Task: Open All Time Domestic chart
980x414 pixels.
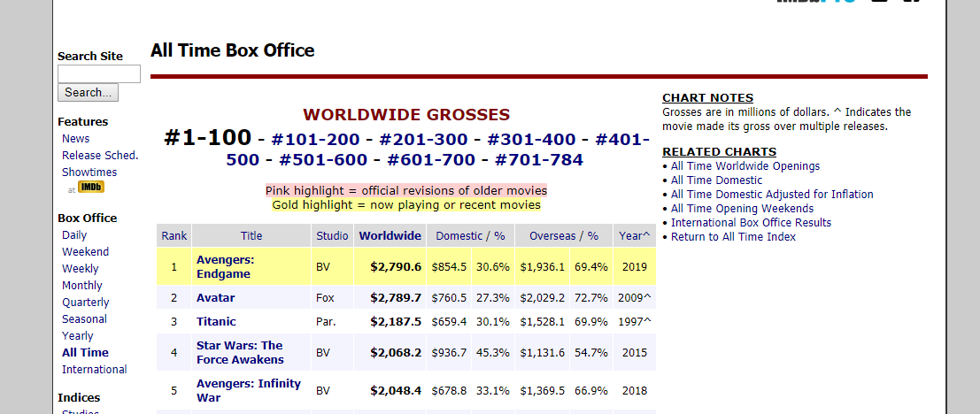Action: 716,180
